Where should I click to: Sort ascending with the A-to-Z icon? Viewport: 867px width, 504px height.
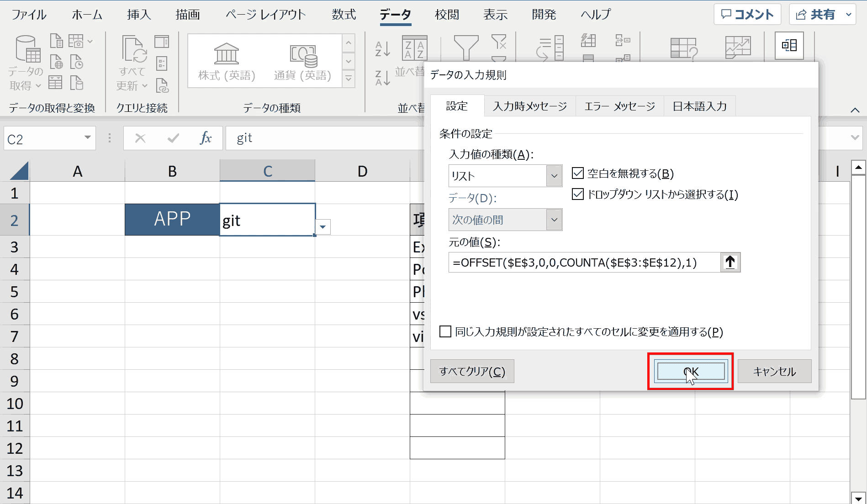(382, 49)
